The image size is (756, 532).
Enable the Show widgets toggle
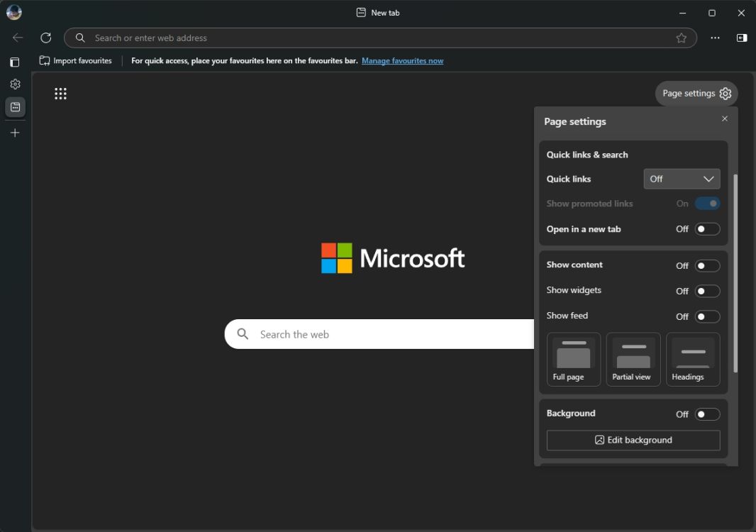[x=707, y=291]
